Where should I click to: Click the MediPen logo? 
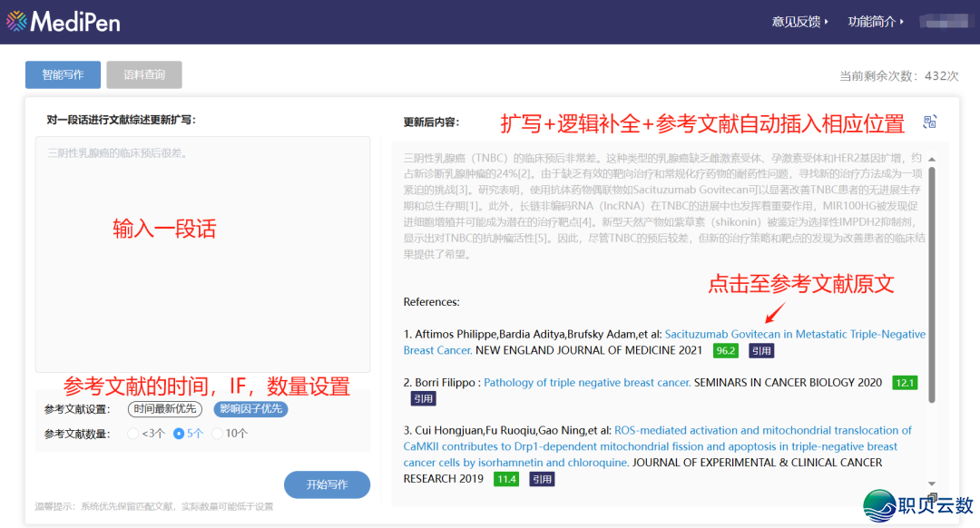[64, 22]
